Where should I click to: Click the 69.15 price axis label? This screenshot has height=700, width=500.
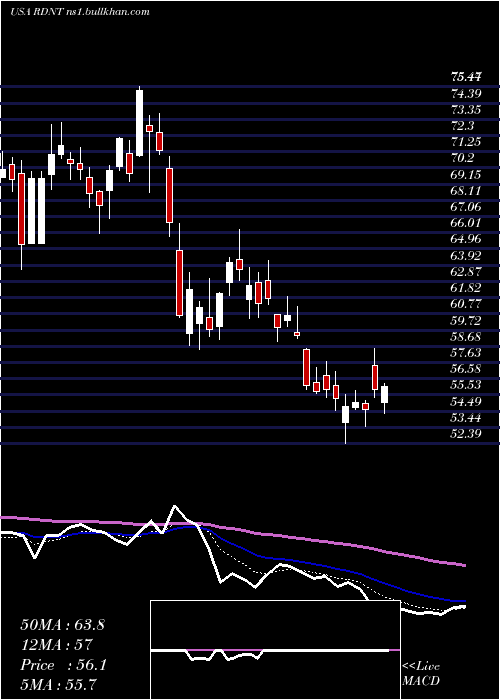click(x=466, y=174)
